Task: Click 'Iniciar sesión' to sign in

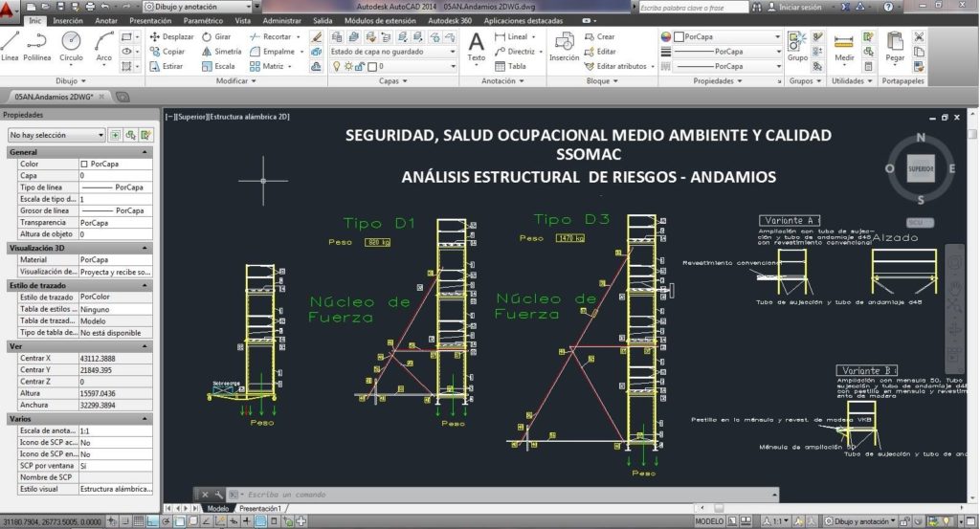Action: 803,7
